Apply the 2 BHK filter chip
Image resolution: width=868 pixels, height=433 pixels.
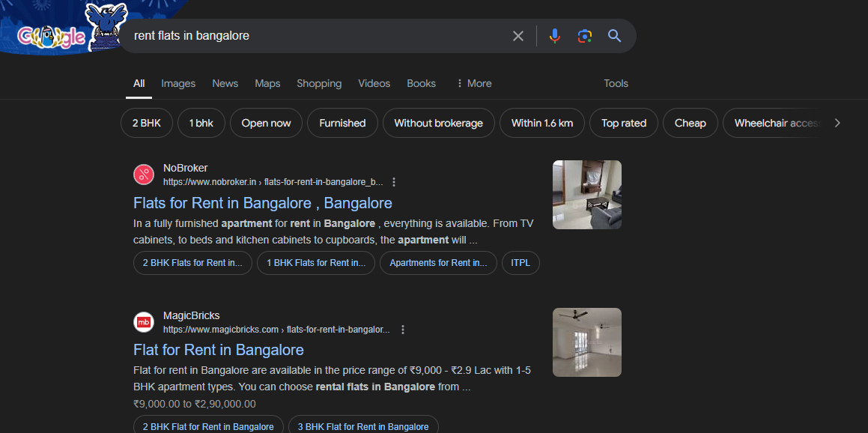coord(147,123)
